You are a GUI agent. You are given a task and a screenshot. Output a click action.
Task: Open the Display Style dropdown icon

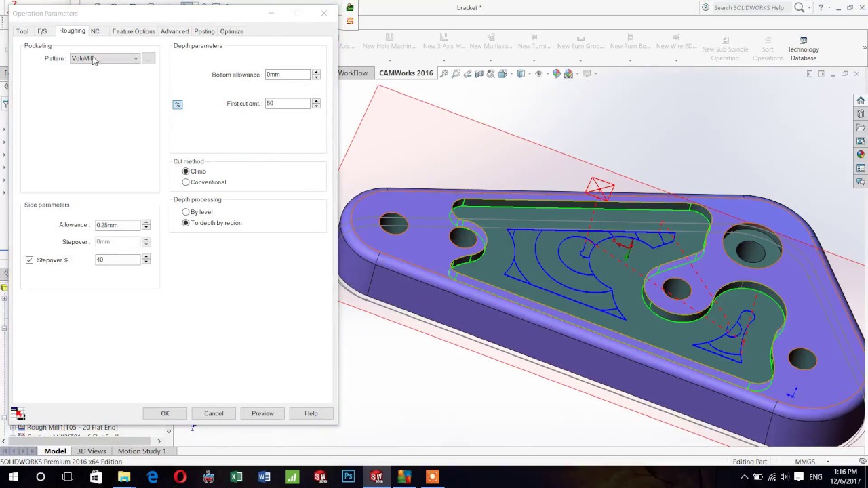(x=522, y=73)
